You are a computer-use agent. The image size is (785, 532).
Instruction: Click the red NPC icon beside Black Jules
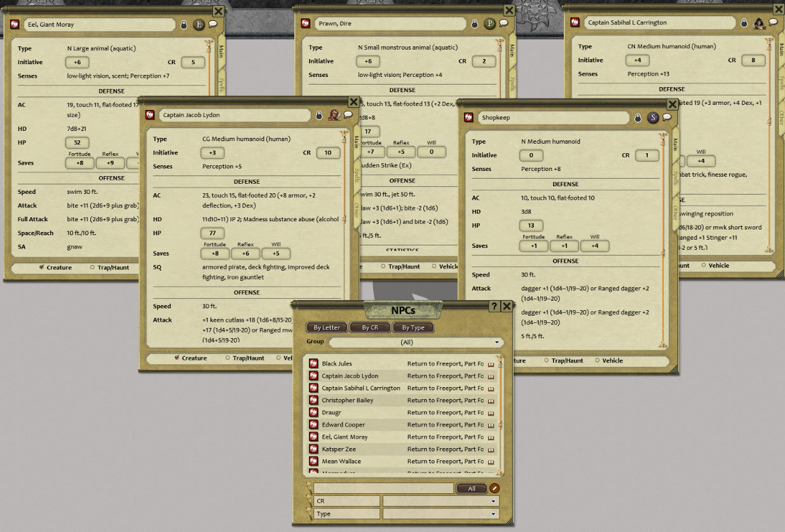point(315,364)
